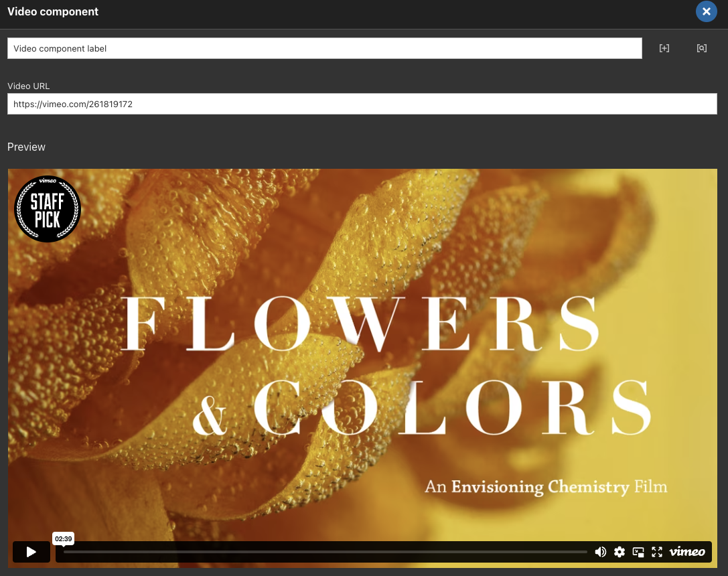Click the Preview heading text

[x=27, y=147]
